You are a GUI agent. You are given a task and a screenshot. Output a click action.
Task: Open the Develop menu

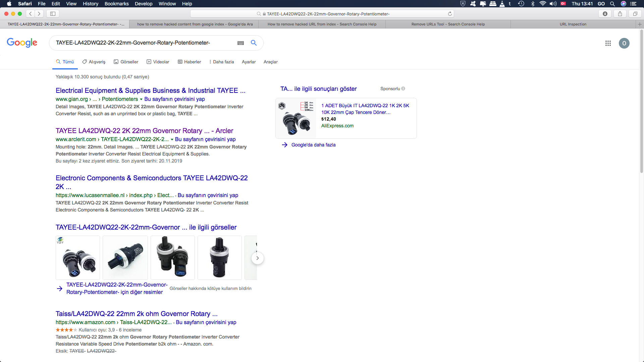(x=144, y=4)
